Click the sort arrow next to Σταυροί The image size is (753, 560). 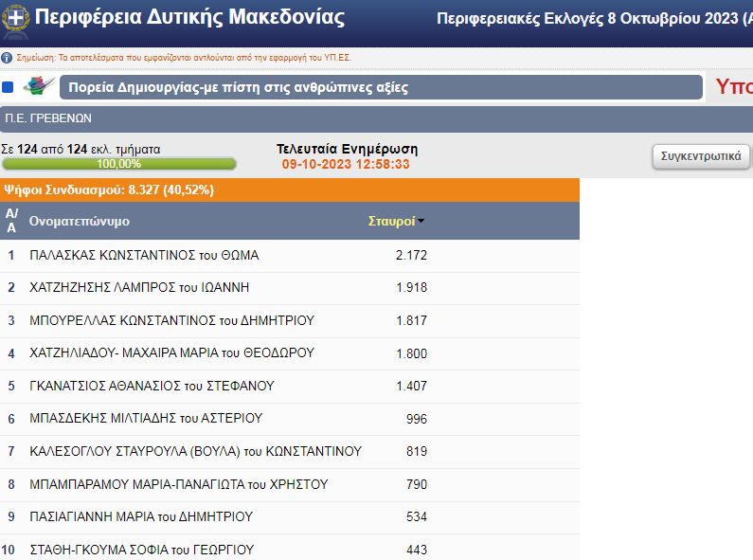(x=421, y=222)
